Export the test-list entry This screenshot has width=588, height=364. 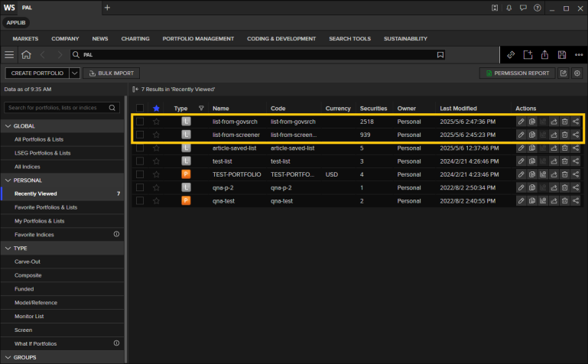click(554, 161)
